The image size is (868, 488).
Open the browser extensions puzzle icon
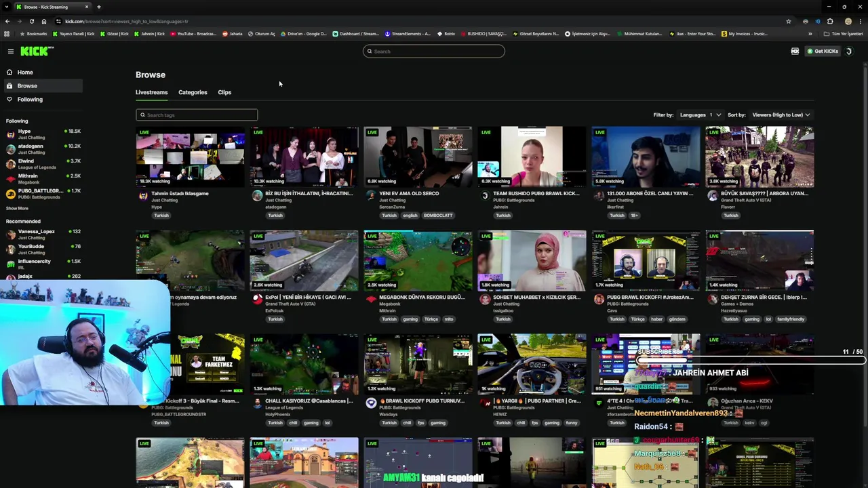tap(830, 21)
